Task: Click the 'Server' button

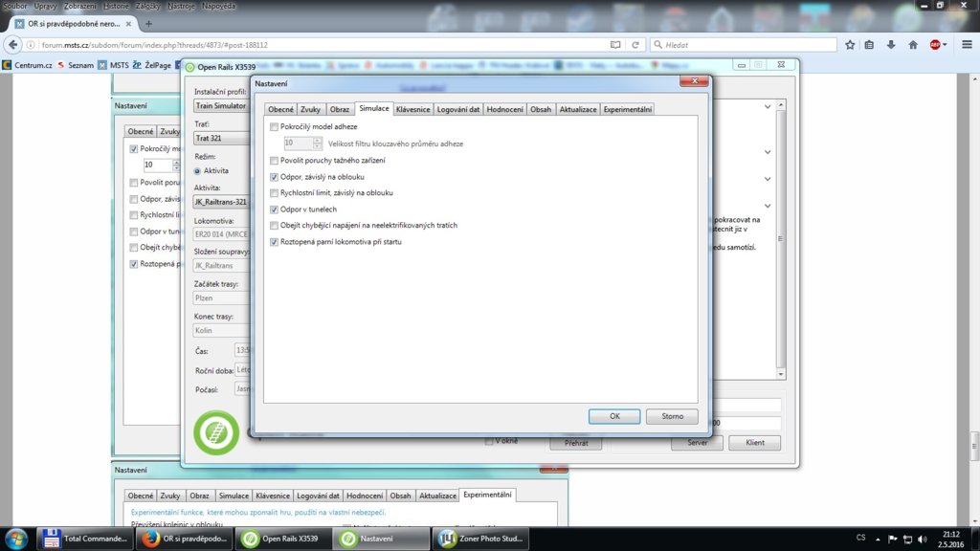Action: point(697,442)
